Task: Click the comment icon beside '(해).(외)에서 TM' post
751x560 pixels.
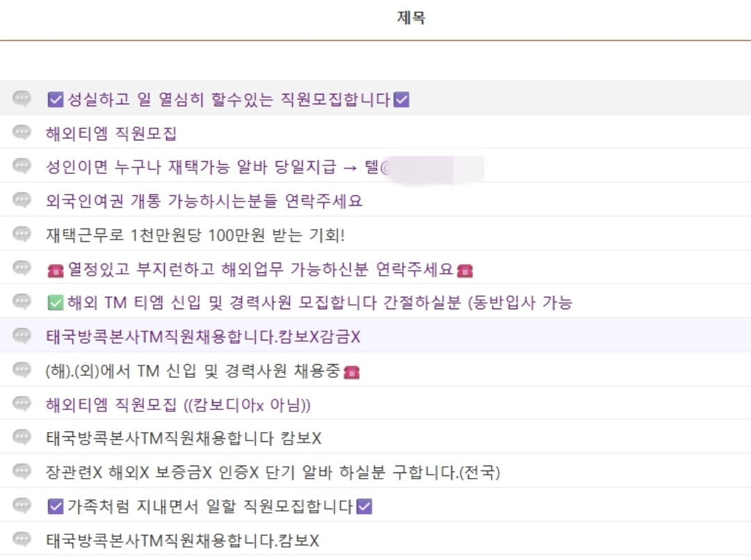Action: point(22,371)
